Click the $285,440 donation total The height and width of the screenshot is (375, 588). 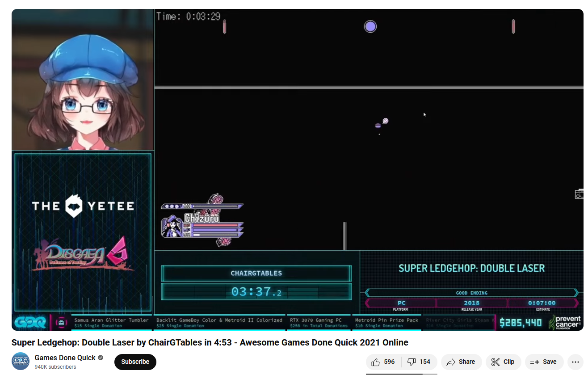[x=521, y=323]
